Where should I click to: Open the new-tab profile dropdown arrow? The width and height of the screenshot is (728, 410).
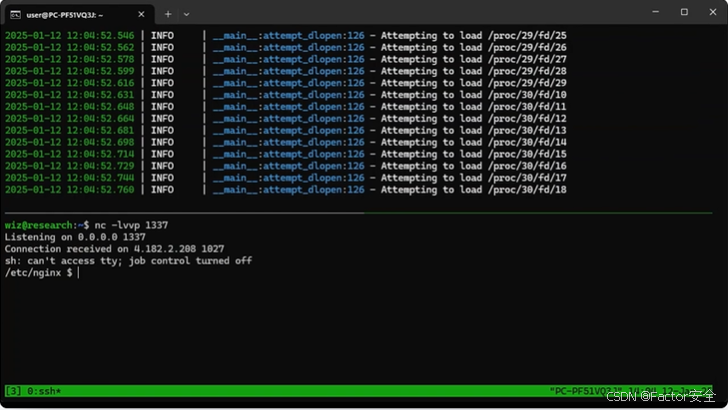coord(186,14)
